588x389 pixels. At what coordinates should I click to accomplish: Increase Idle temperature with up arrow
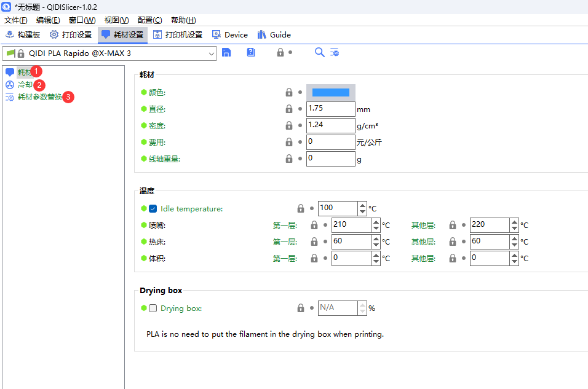tap(362, 205)
